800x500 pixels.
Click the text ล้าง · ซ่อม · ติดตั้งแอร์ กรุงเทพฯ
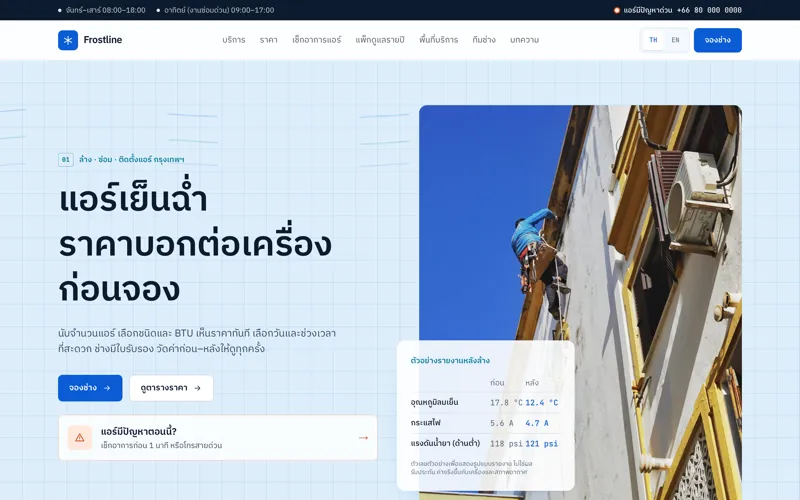point(132,160)
